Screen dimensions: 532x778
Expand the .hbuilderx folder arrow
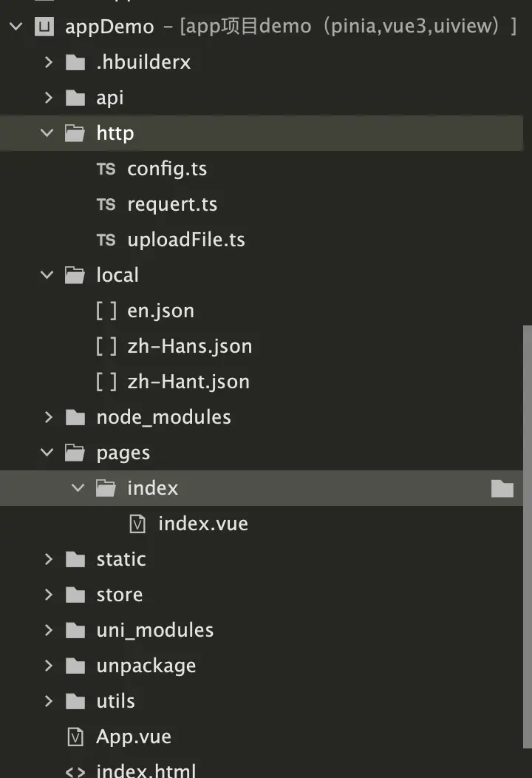point(48,62)
